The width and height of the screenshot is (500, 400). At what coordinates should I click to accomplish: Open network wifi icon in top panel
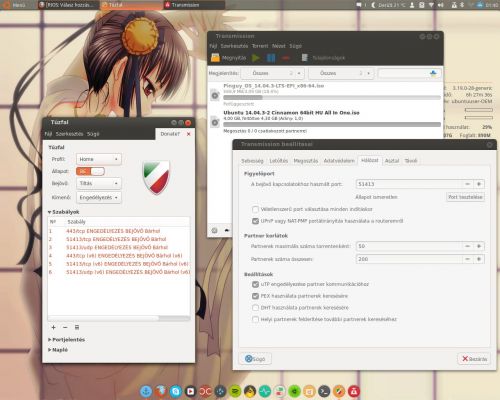pos(431,5)
